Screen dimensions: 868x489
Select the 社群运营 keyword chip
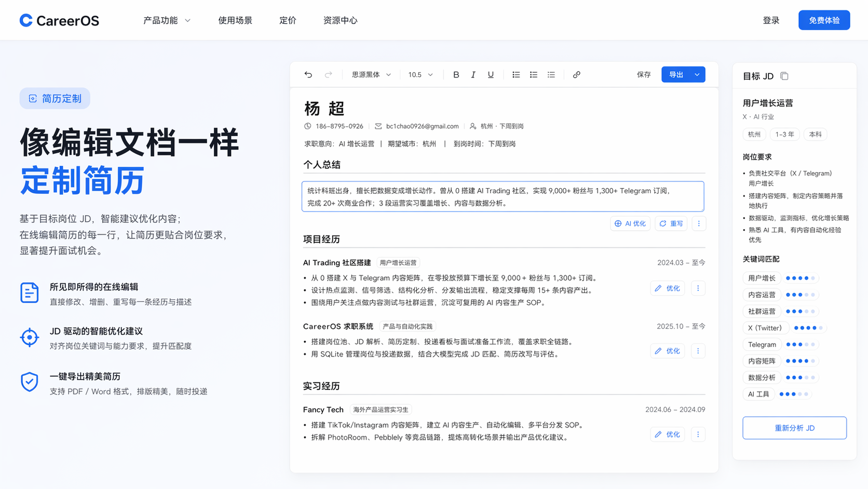(x=762, y=311)
